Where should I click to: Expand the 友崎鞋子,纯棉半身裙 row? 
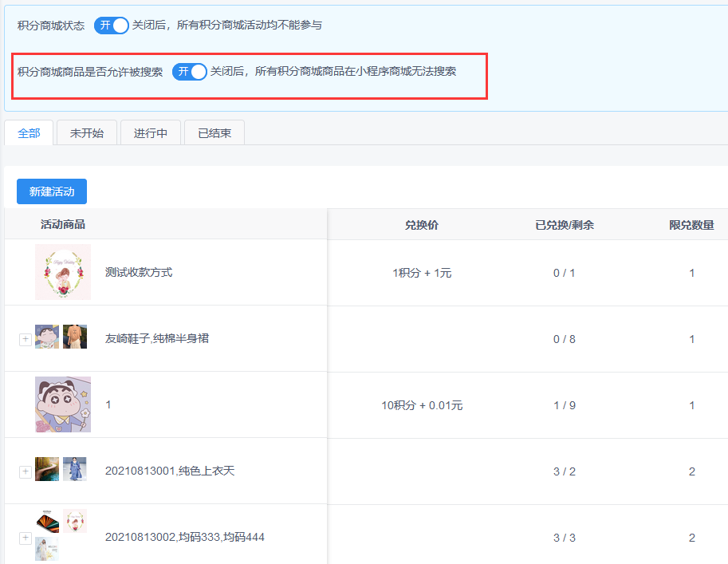pyautogui.click(x=25, y=339)
